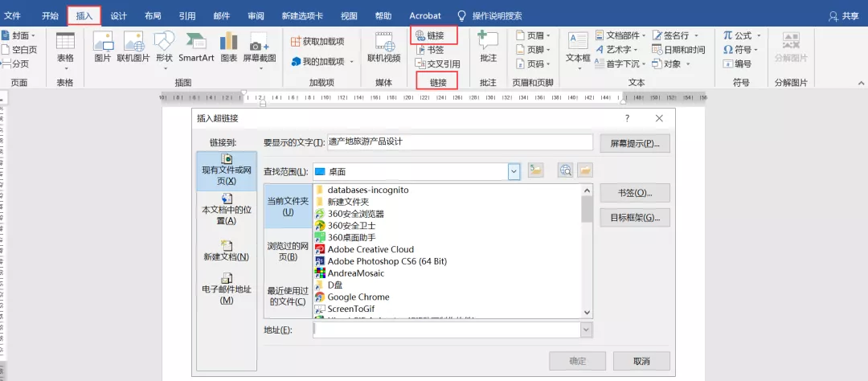Select link to existing file or web page (现有文件或网页)

coord(227,170)
